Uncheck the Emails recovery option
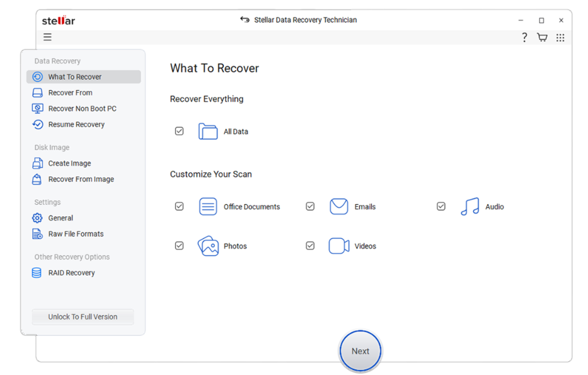Screen dimensions: 588x375 [310, 206]
